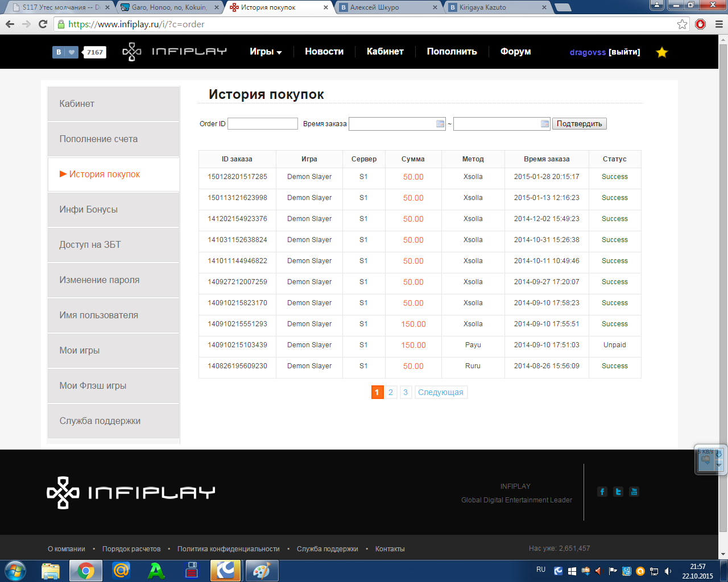This screenshot has height=582, width=728.
Task: Select История покупок in sidebar
Action: [114, 174]
